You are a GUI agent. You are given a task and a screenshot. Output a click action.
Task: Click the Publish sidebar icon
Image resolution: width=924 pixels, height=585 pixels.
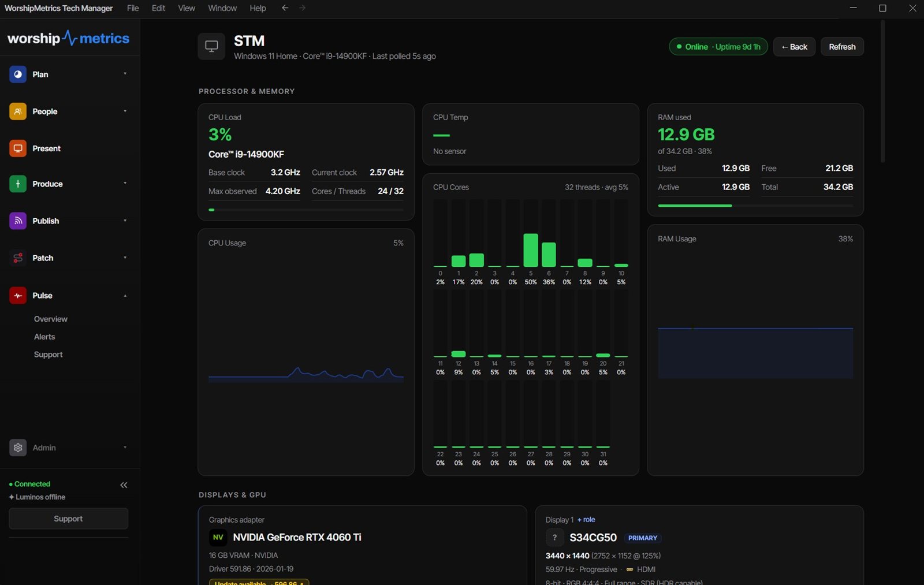(18, 221)
